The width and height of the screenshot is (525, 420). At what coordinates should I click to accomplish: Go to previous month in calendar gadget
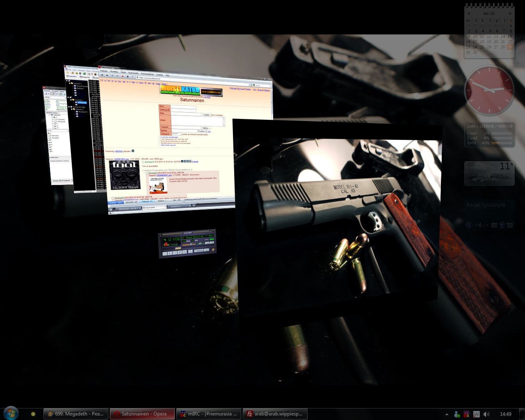[468, 14]
